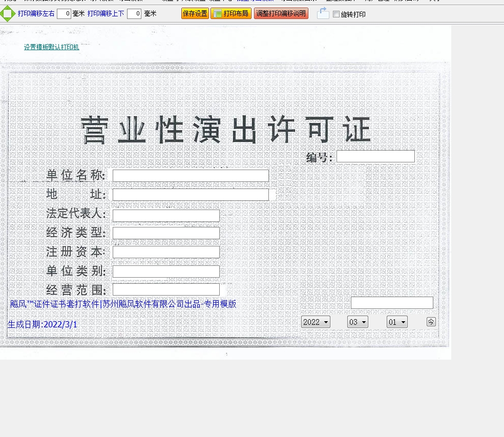Click the 设置模板默认打印机 link
Screen dimensions: 504x437
pyautogui.click(x=51, y=47)
